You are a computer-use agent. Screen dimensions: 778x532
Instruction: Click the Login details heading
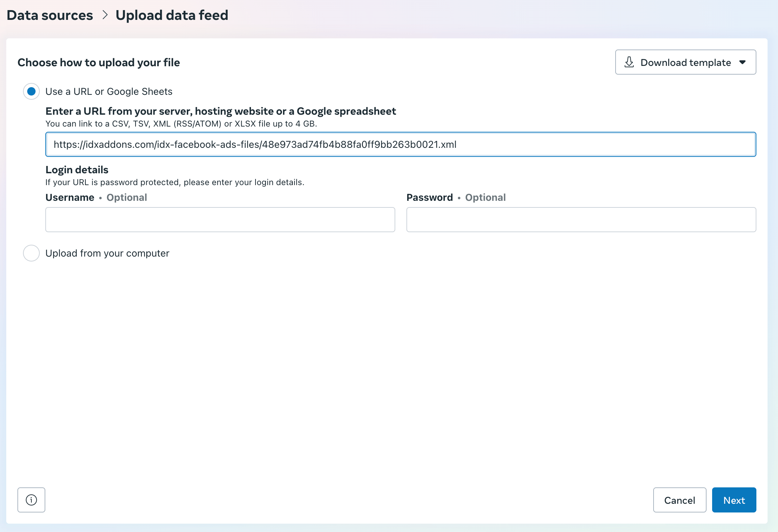point(77,170)
